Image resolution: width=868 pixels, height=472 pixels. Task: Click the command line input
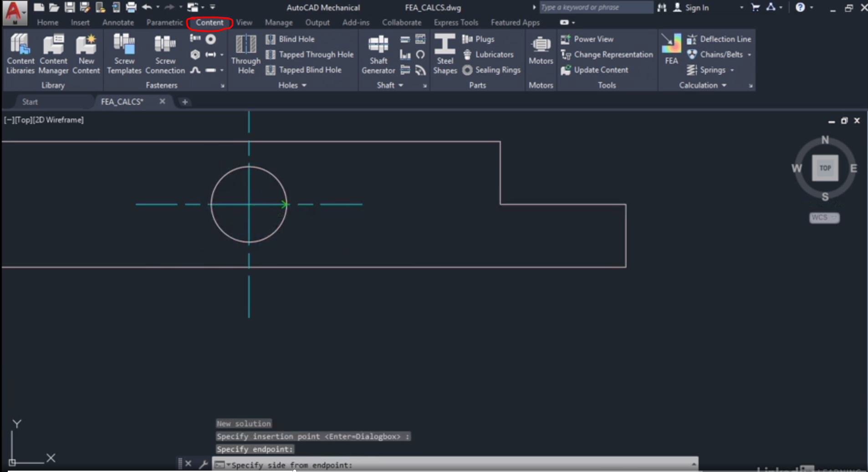click(x=455, y=465)
